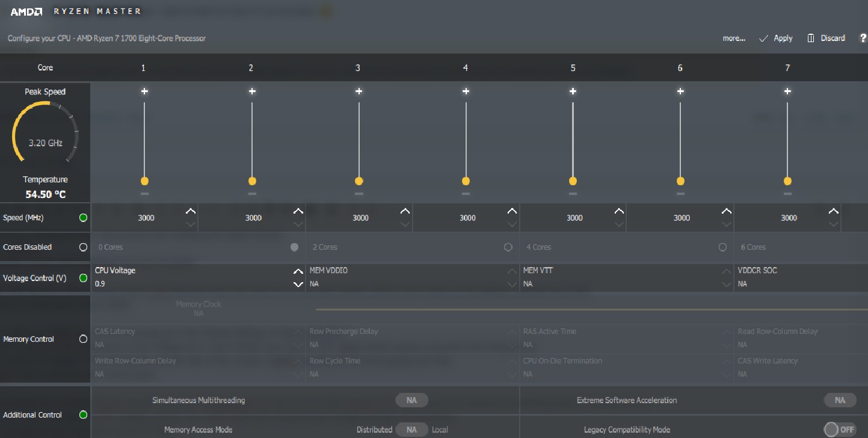This screenshot has width=868, height=438.
Task: Raise MEM VTT with the up chevron
Action: point(726,271)
